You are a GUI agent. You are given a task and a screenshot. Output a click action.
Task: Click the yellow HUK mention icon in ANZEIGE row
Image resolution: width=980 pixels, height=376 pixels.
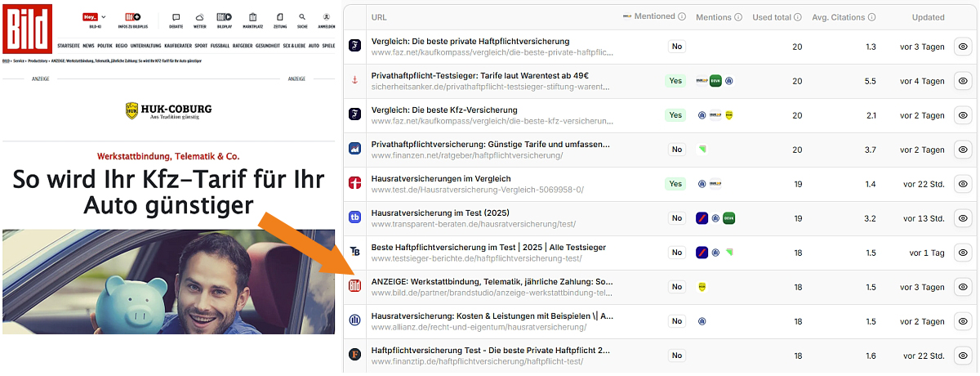[702, 287]
